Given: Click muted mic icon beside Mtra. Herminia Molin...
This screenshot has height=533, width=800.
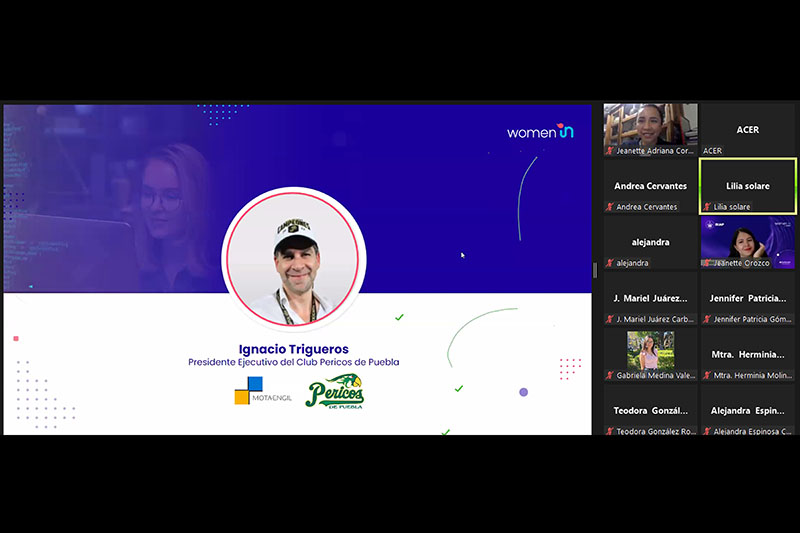Looking at the screenshot, I should [x=707, y=375].
